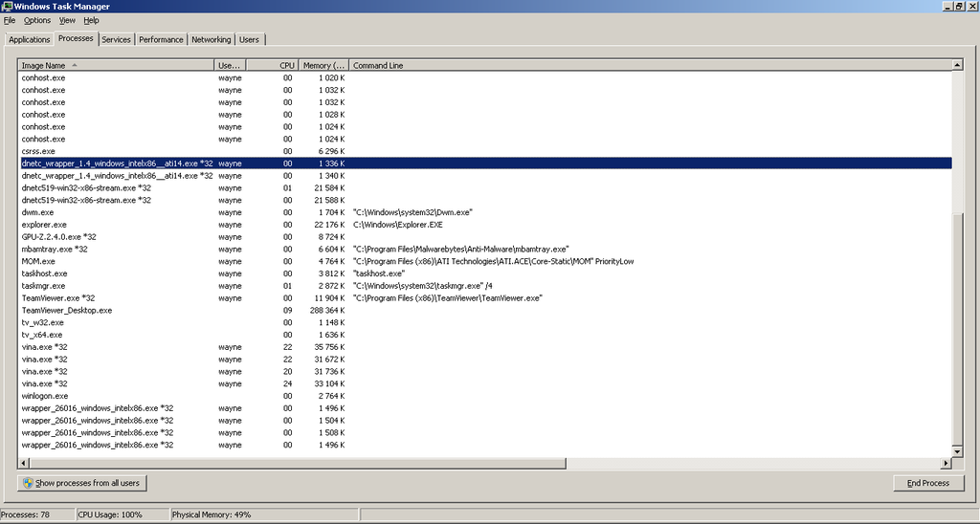Select dnetc519 row using 21 584 K
This screenshot has height=524, width=980.
485,188
